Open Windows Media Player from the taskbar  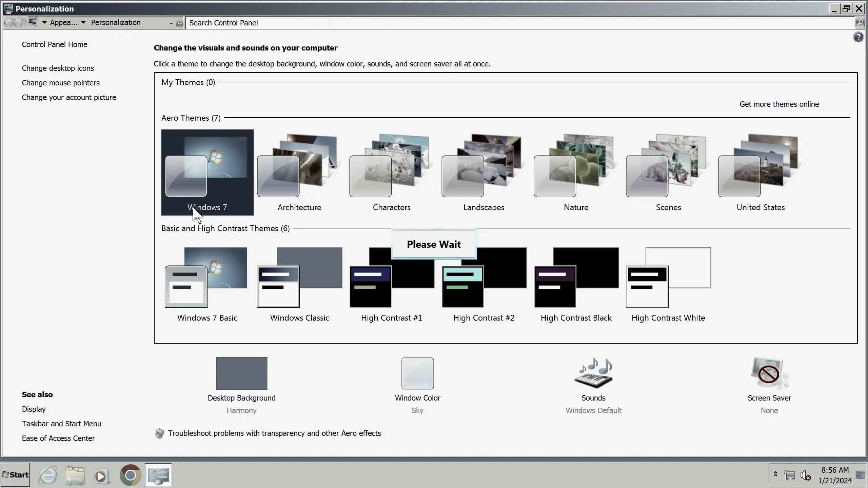(x=101, y=475)
